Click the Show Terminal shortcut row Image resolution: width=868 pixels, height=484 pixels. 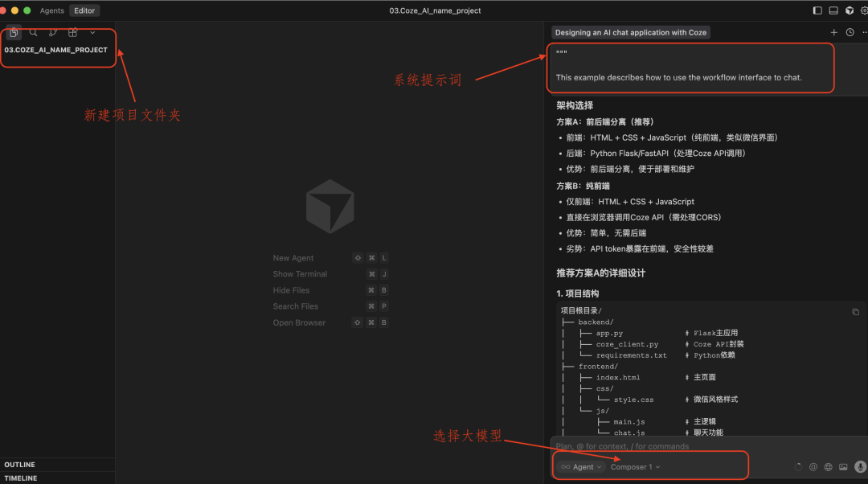(x=330, y=274)
